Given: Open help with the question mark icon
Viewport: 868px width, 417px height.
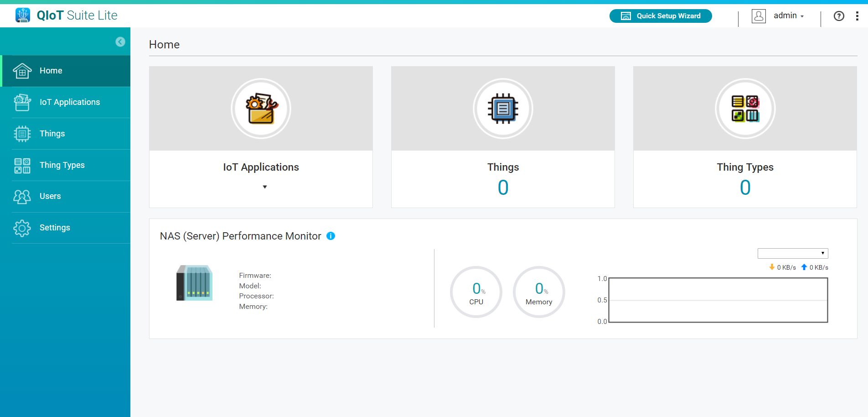Looking at the screenshot, I should (839, 16).
